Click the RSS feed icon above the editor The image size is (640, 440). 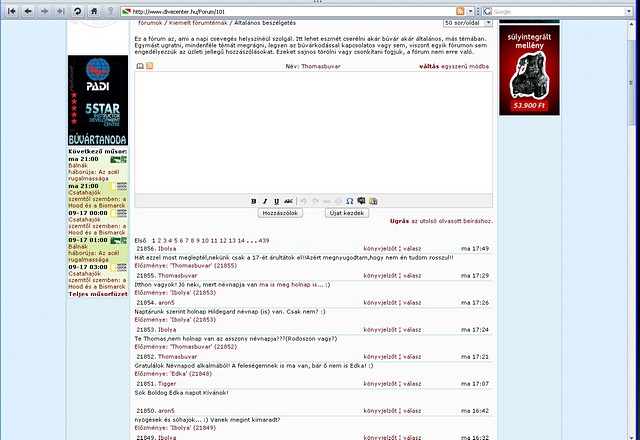pyautogui.click(x=149, y=65)
